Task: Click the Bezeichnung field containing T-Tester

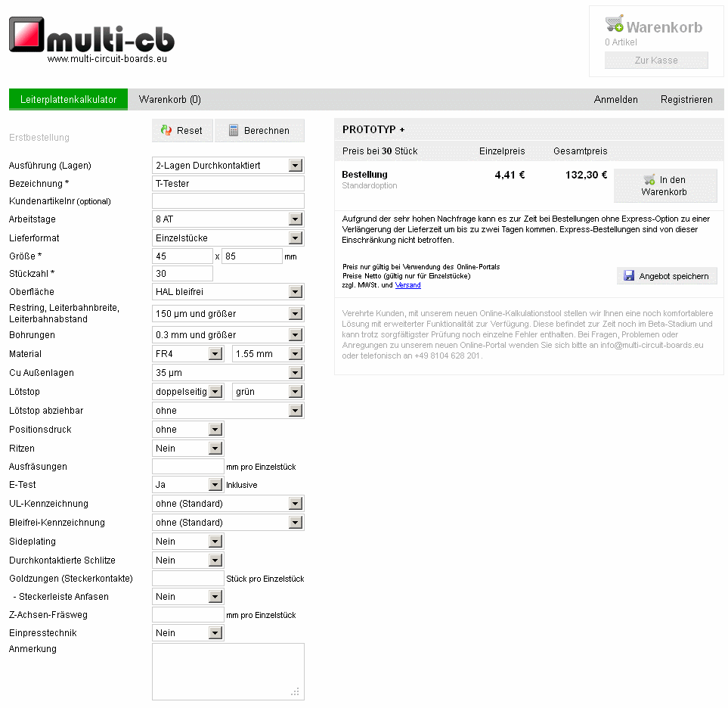Action: [x=228, y=184]
